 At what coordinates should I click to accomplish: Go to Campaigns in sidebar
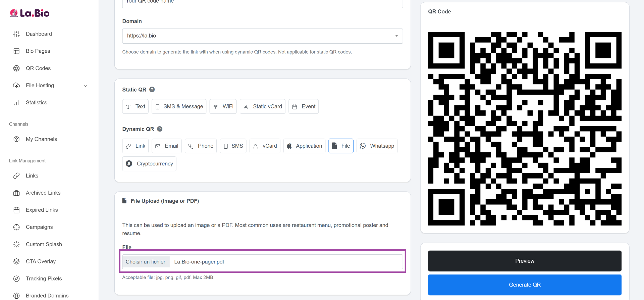[39, 227]
